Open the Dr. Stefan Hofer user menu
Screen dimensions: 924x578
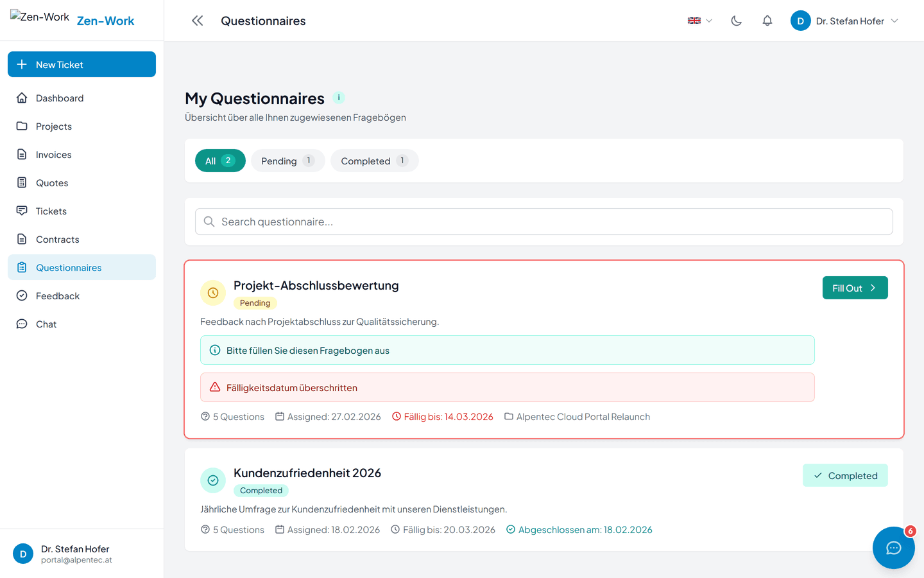(844, 21)
